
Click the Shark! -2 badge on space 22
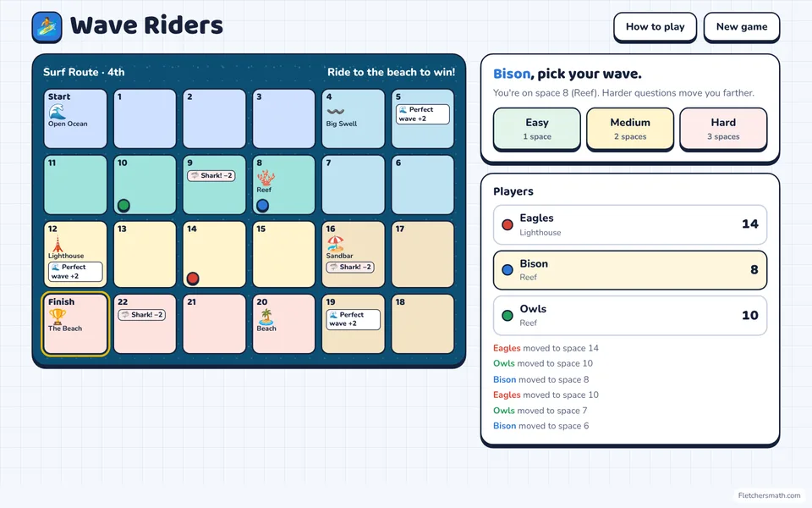point(142,315)
